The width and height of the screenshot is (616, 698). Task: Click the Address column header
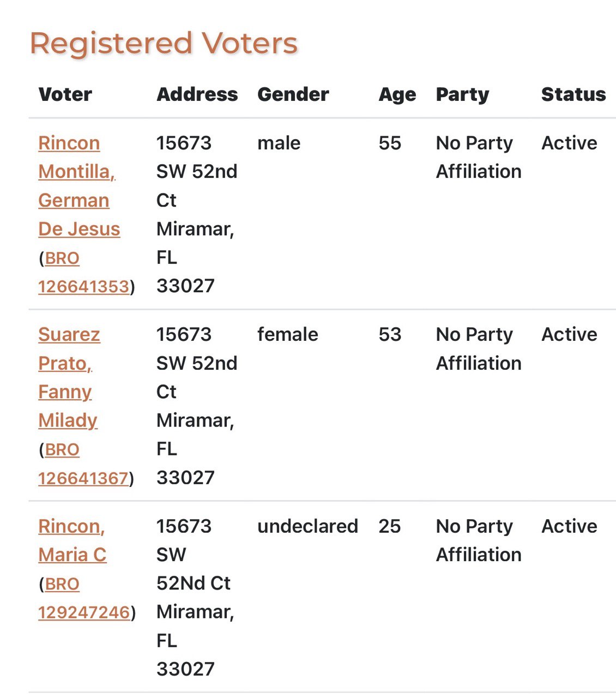coord(197,94)
